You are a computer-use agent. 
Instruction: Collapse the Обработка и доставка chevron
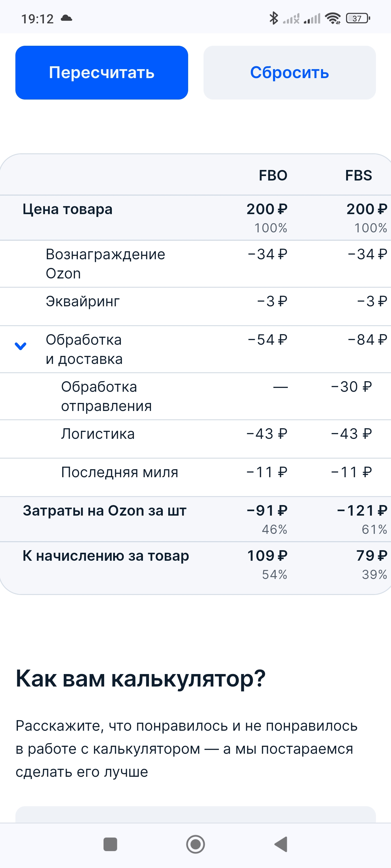pos(21,346)
